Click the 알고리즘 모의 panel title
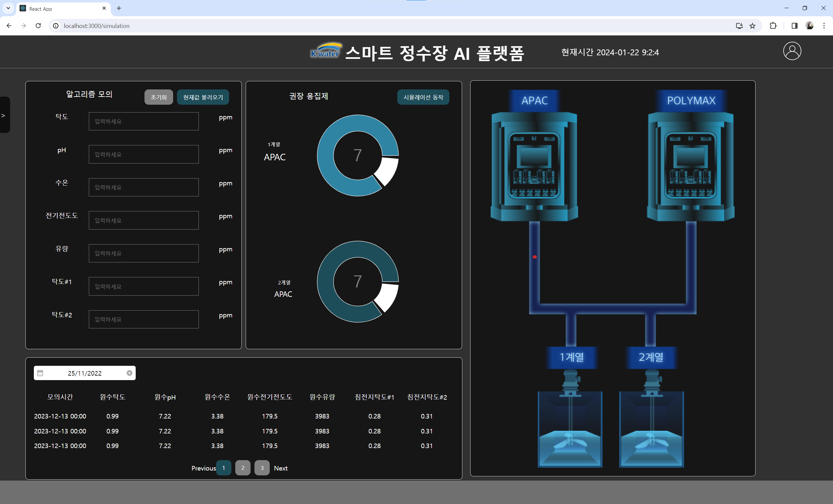The height and width of the screenshot is (504, 833). 89,94
